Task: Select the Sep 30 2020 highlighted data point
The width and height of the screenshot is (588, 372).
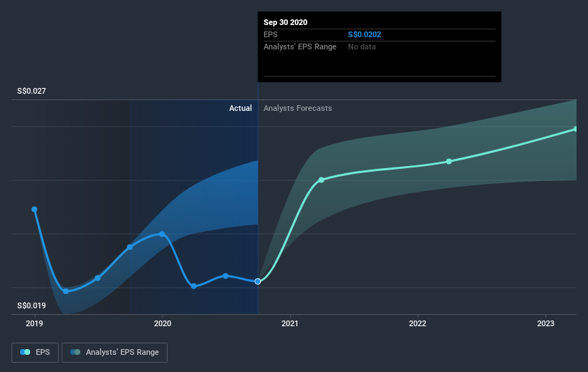Action: click(258, 281)
